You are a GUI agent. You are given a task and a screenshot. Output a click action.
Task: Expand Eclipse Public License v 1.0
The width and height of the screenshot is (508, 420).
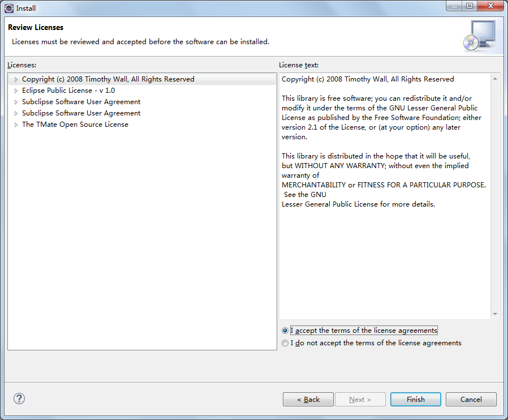pyautogui.click(x=16, y=91)
